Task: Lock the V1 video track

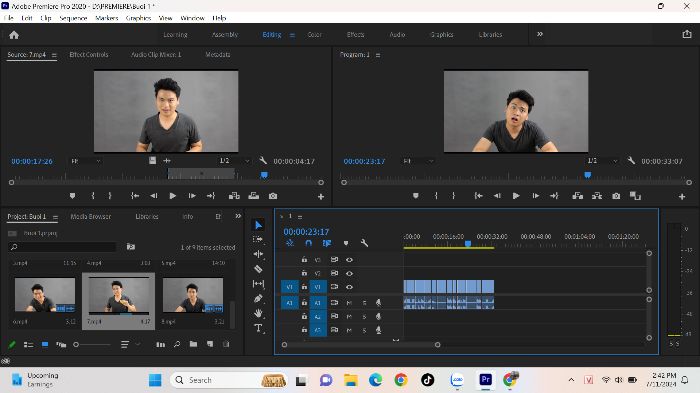Action: pyautogui.click(x=304, y=287)
